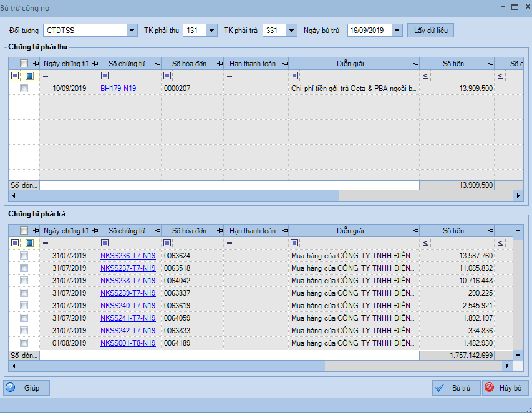
Task: Open Số hóa đơn filter operator in payables grid
Action: click(x=167, y=243)
